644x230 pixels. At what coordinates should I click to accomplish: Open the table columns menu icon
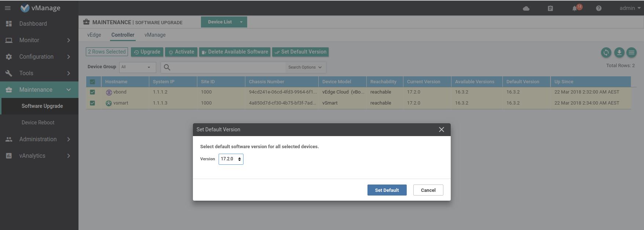632,53
